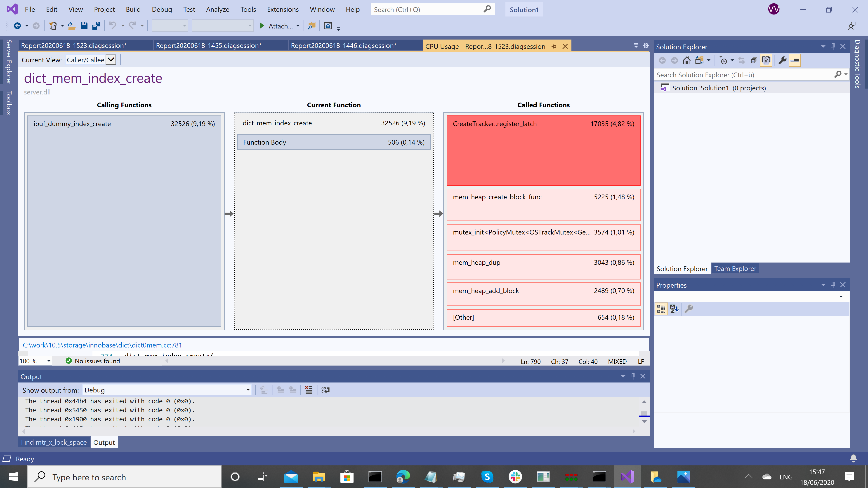This screenshot has width=868, height=488.
Task: Open dict0mem.cc:781 source file link
Action: click(x=102, y=345)
